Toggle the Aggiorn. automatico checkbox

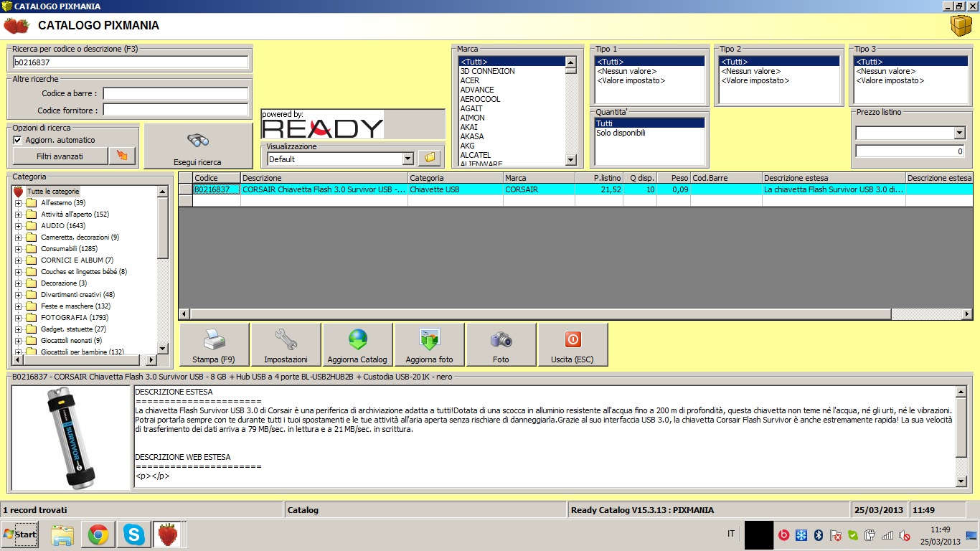[18, 140]
